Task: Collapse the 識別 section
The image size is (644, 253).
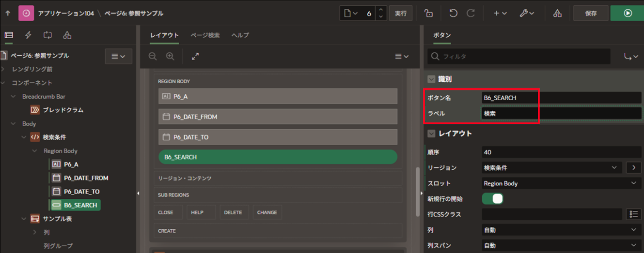Action: click(x=431, y=79)
